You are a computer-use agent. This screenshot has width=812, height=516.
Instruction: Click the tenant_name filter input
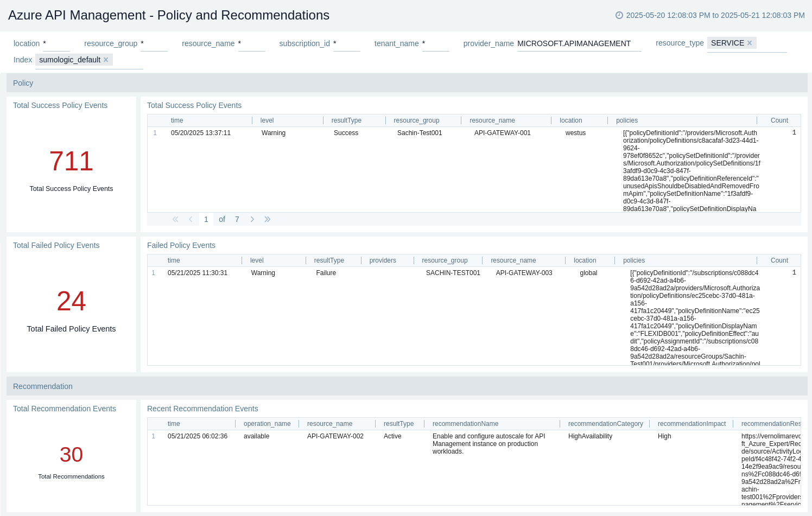pos(436,43)
